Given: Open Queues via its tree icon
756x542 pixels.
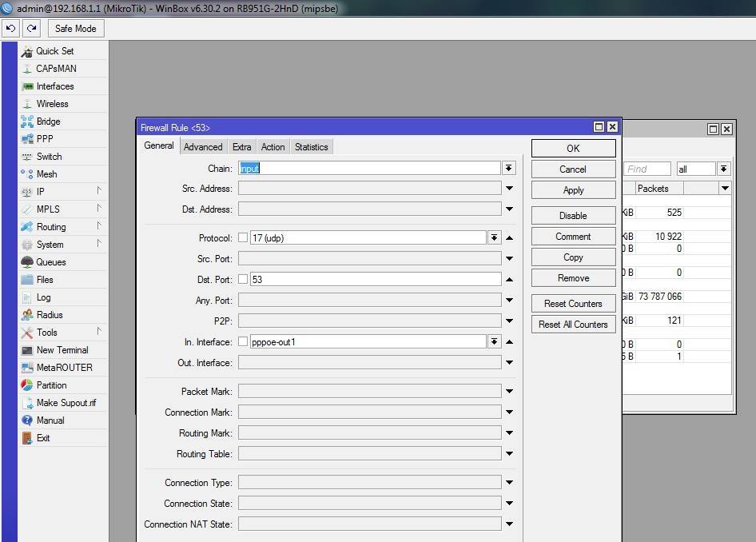Looking at the screenshot, I should click(x=27, y=262).
